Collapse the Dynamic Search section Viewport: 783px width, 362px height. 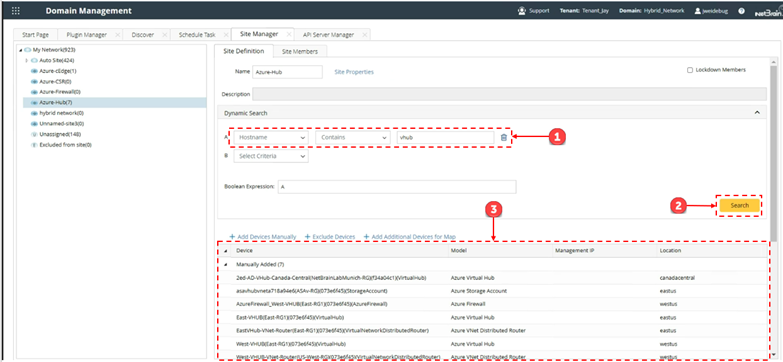757,113
